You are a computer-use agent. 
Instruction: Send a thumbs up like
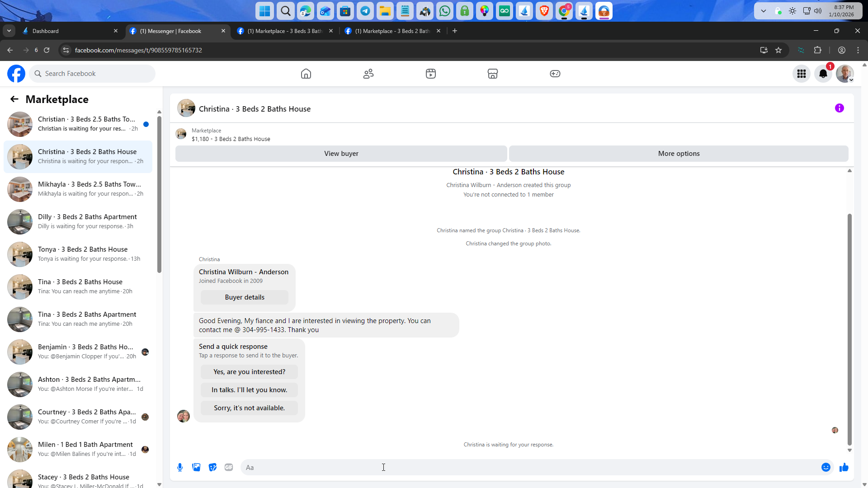pos(844,467)
